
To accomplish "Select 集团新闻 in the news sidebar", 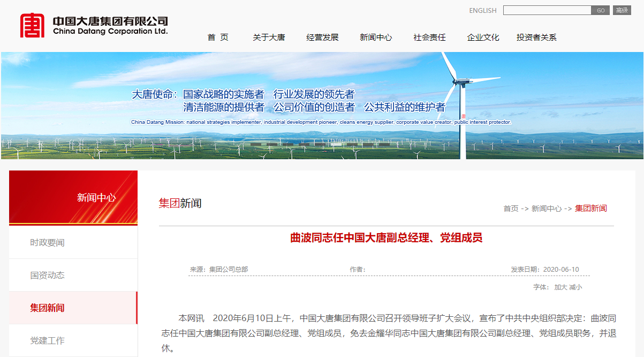I will tap(73, 308).
